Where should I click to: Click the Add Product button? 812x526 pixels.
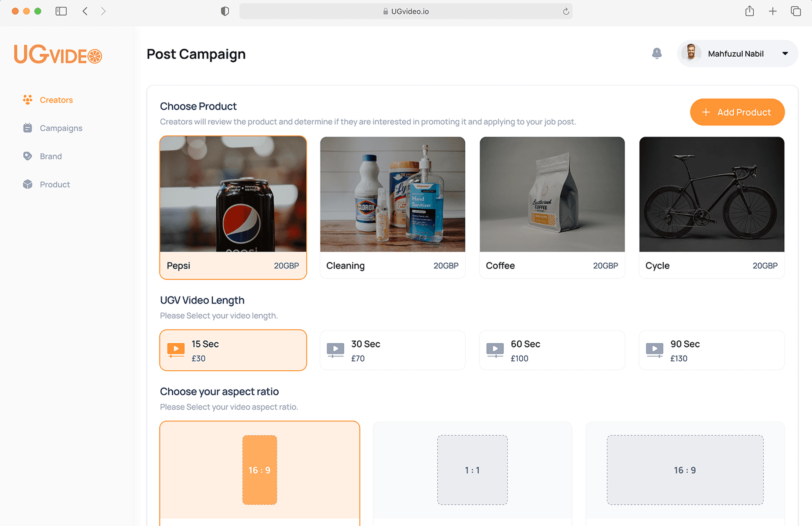tap(737, 112)
